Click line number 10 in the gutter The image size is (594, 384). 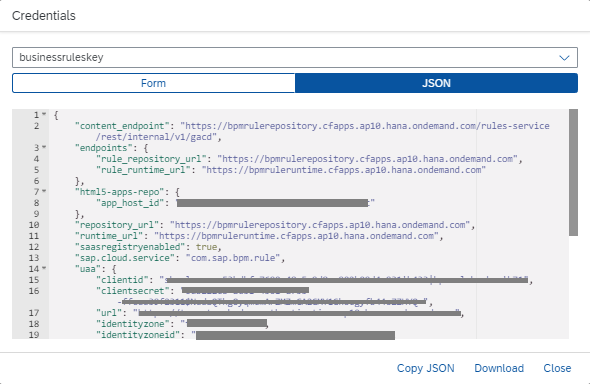pyautogui.click(x=34, y=225)
